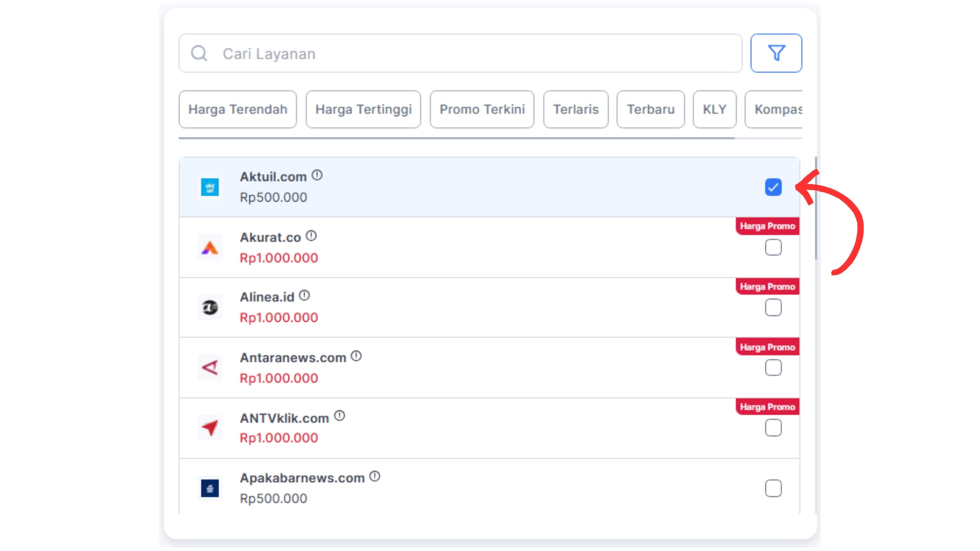Click the ANTVklik.com service name
Viewport: 980px width, 551px height.
(285, 418)
